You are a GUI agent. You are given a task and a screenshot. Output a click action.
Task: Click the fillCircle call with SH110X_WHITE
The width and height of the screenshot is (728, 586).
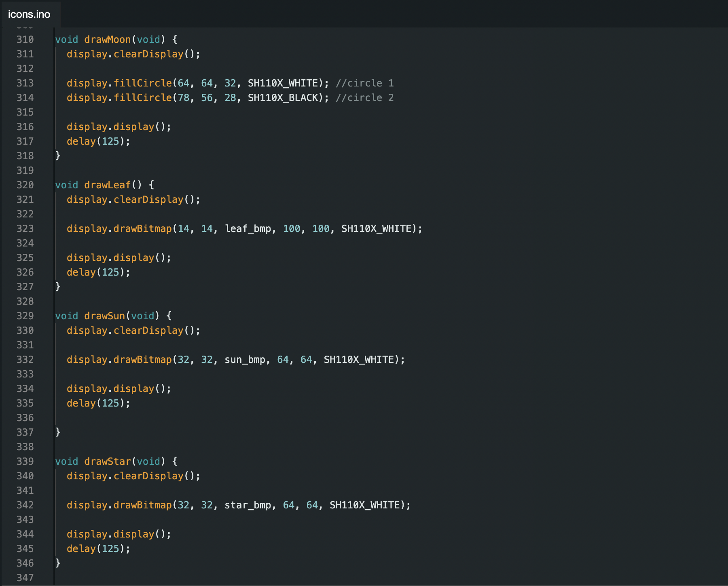tap(198, 83)
